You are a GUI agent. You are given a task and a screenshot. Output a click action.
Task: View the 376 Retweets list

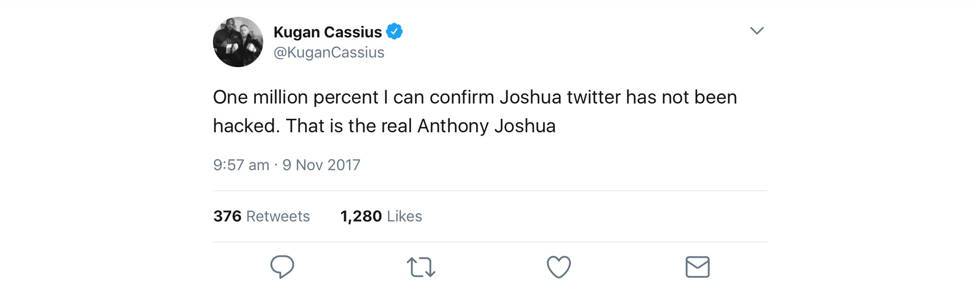tap(261, 216)
